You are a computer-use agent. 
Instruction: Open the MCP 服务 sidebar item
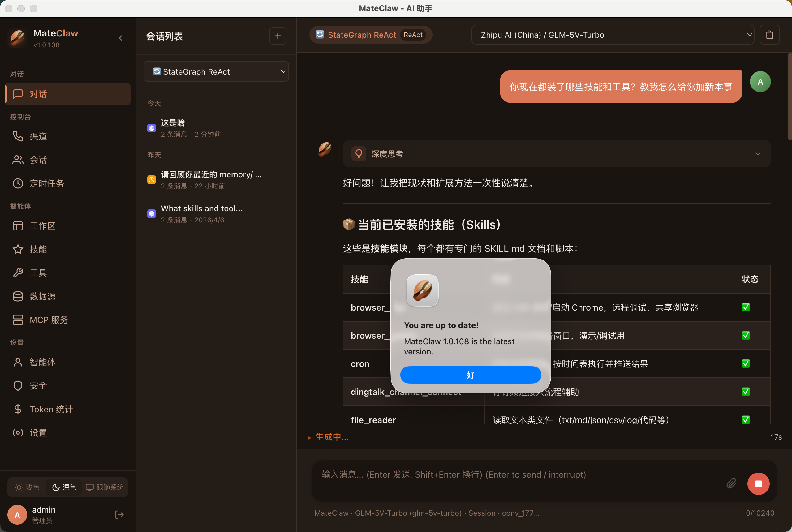click(x=49, y=320)
